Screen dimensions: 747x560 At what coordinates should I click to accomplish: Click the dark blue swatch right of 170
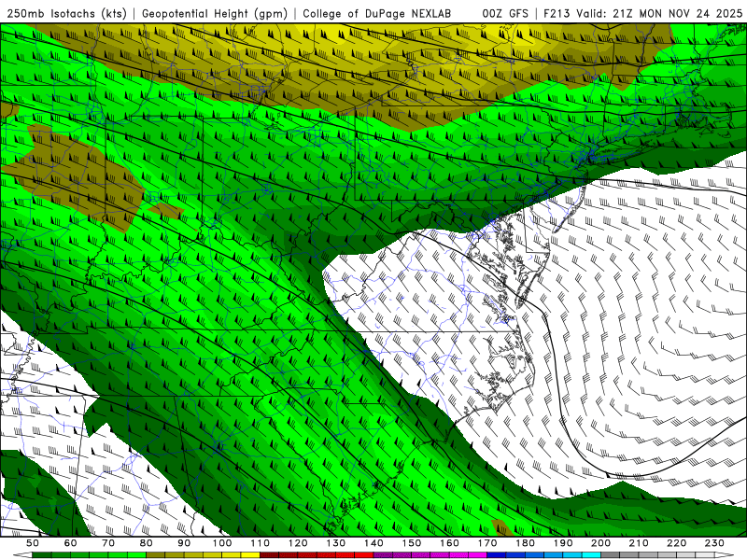tap(497, 555)
